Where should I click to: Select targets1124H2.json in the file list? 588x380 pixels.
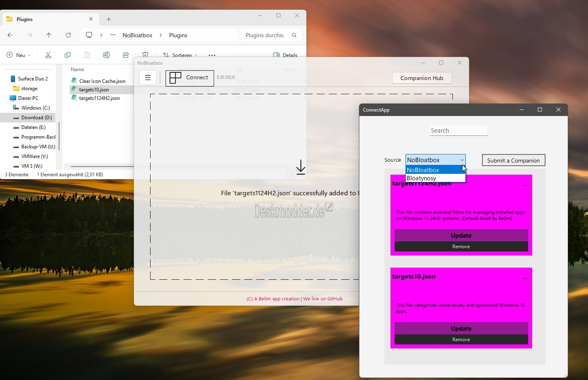tap(99, 98)
